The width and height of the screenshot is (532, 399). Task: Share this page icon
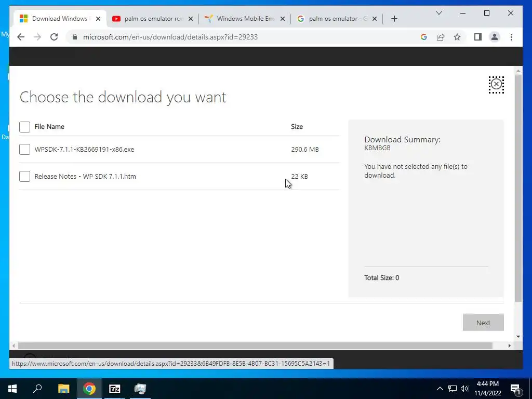click(x=441, y=37)
